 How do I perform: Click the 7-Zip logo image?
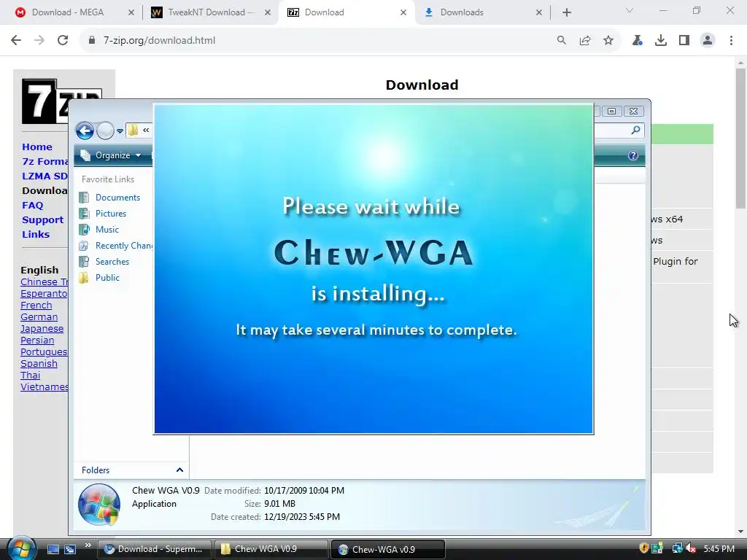coord(44,101)
